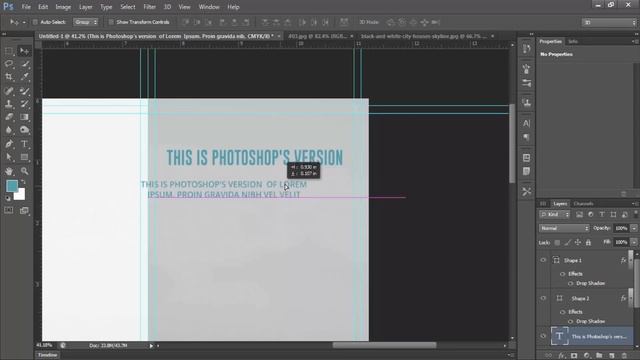Open the Opacity slider dropdown arrow
Image resolution: width=640 pixels, height=360 pixels.
tap(634, 228)
